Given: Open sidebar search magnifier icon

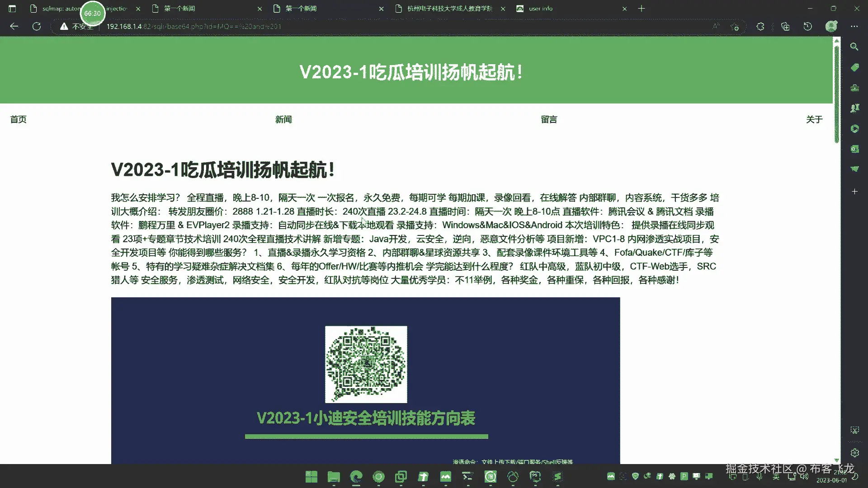Looking at the screenshot, I should [x=854, y=47].
